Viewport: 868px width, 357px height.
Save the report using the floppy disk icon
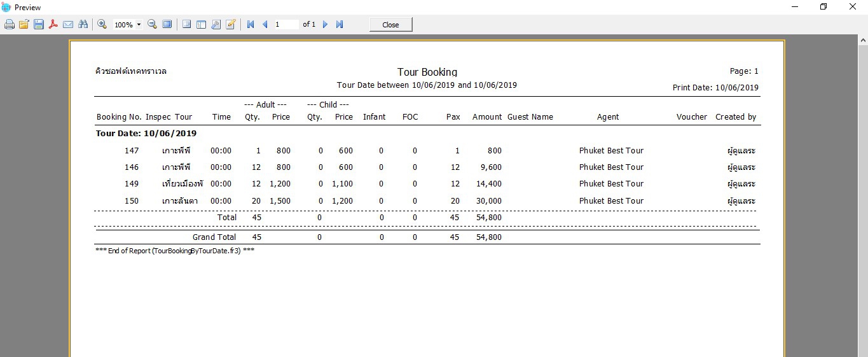point(39,24)
